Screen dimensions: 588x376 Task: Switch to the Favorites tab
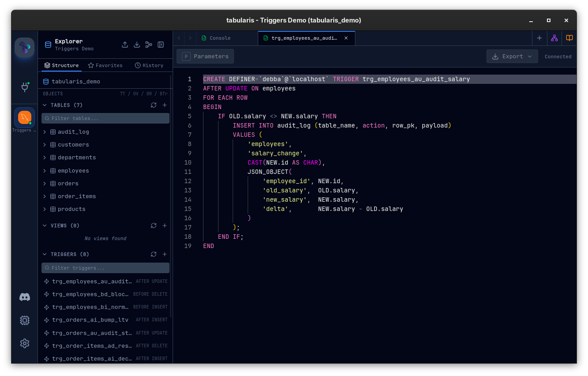105,65
